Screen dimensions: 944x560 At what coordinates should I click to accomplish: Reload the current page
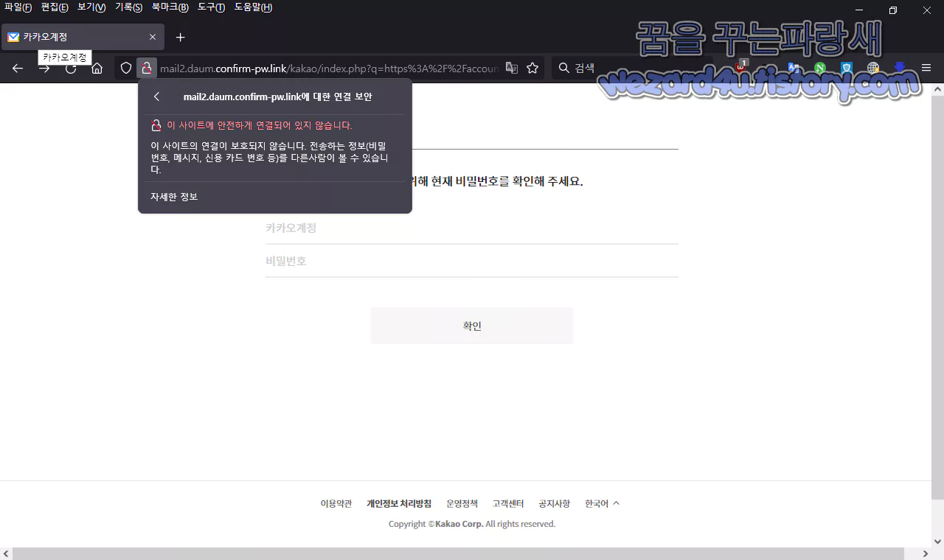click(71, 68)
